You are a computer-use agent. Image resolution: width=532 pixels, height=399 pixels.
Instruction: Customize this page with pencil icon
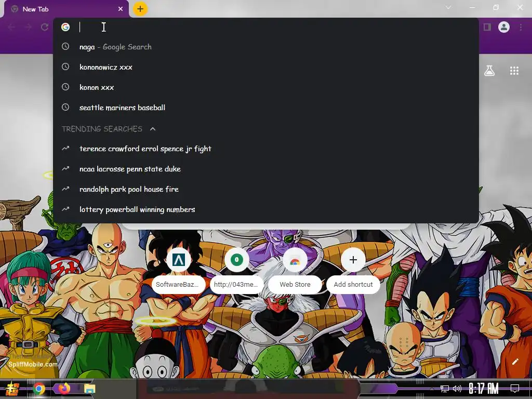pos(515,362)
